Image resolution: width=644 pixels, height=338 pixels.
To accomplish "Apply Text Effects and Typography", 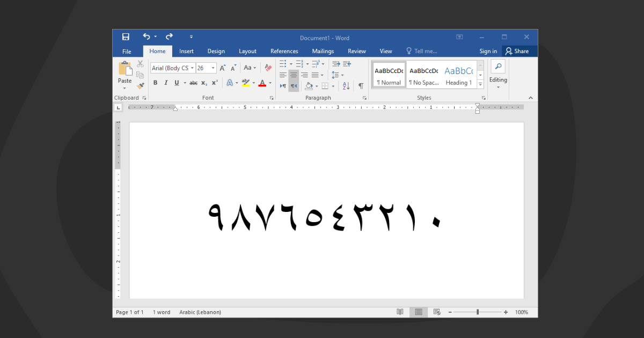I will (x=229, y=83).
